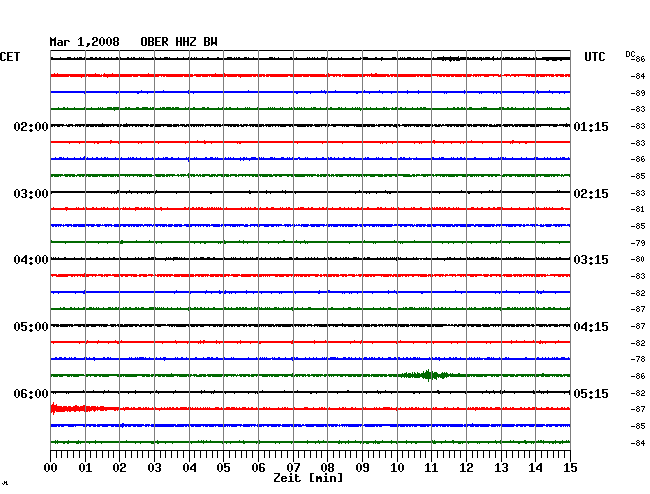Screen dimensions: 650x494
Task: Select minute 06 on the time axis
Action: point(258,467)
